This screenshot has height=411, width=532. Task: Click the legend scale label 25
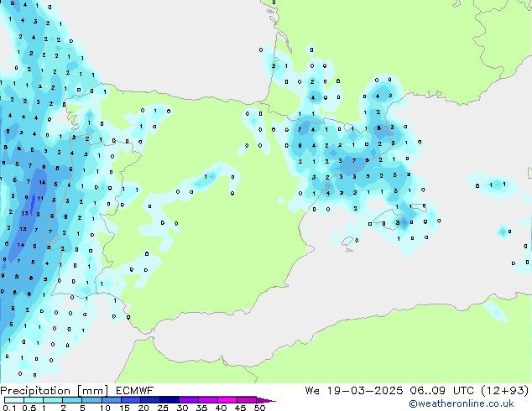click(x=163, y=408)
